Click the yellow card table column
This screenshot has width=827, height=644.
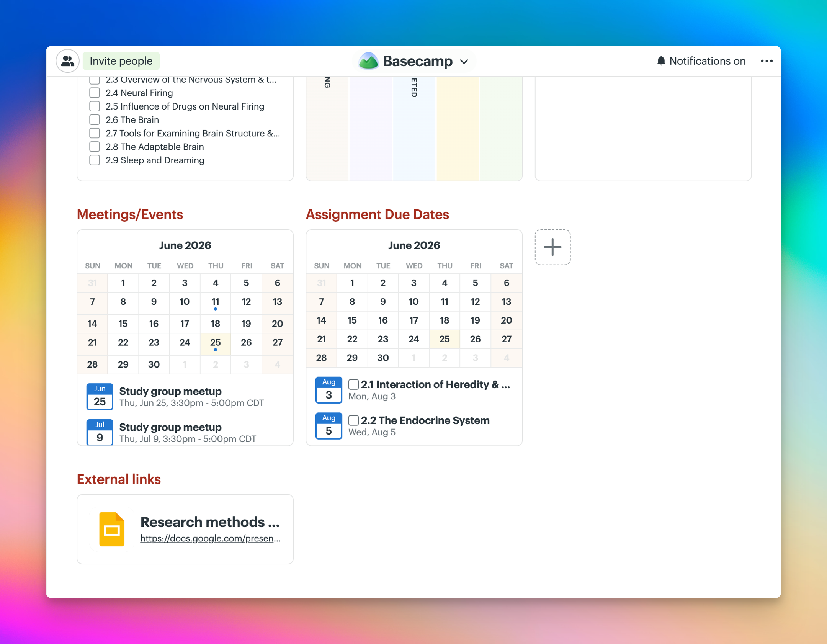pos(458,128)
